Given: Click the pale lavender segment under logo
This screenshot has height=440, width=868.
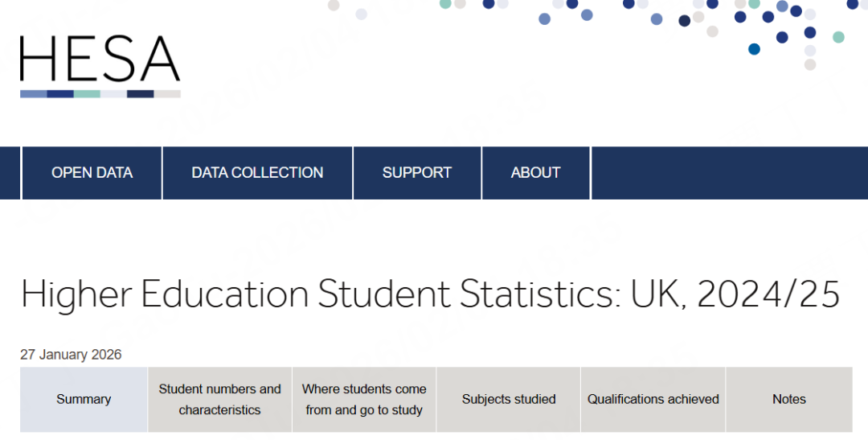Looking at the screenshot, I should (x=113, y=94).
